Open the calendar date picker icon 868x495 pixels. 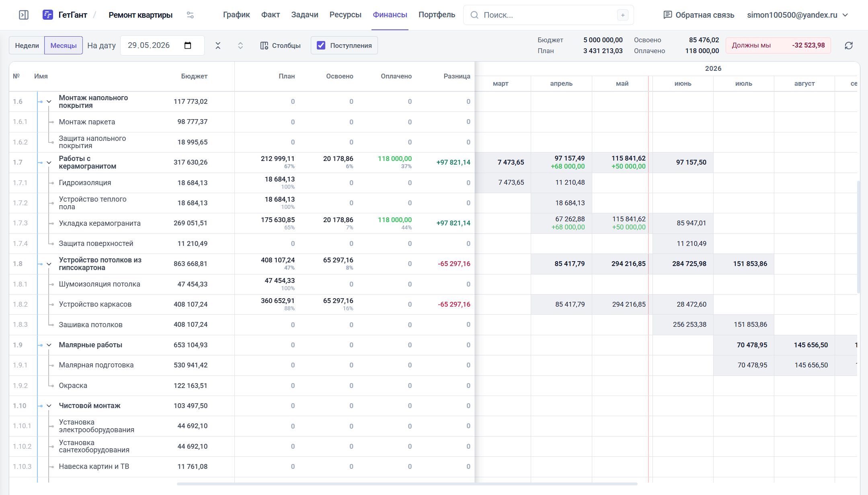tap(188, 45)
